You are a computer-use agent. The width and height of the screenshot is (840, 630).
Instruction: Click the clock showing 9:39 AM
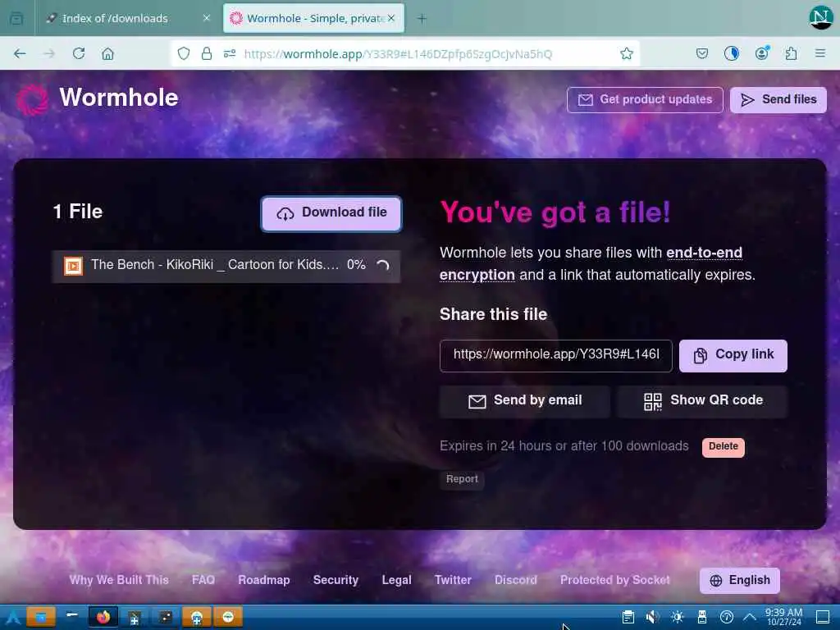point(783,617)
